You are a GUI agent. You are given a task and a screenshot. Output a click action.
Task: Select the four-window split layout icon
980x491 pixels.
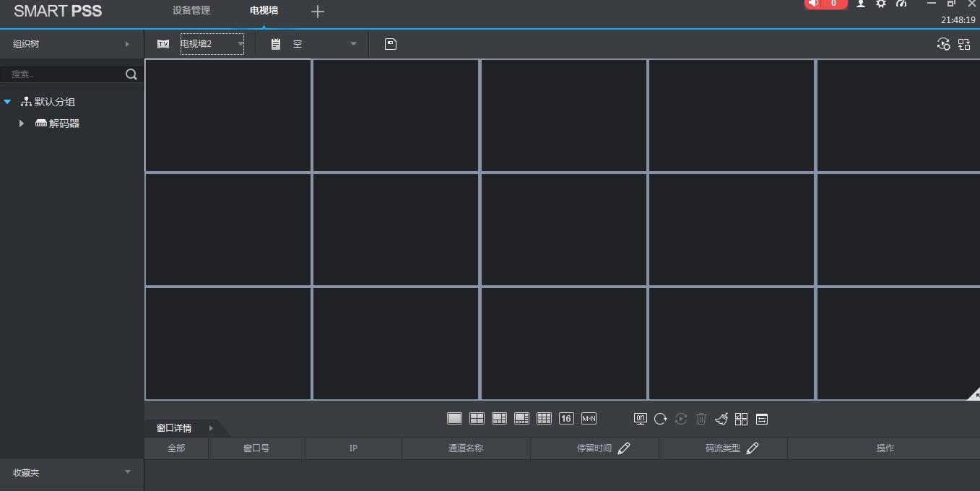(x=477, y=419)
